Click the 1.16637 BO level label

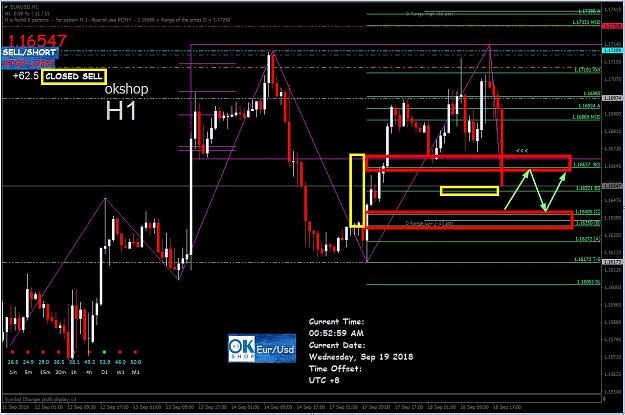coord(587,165)
